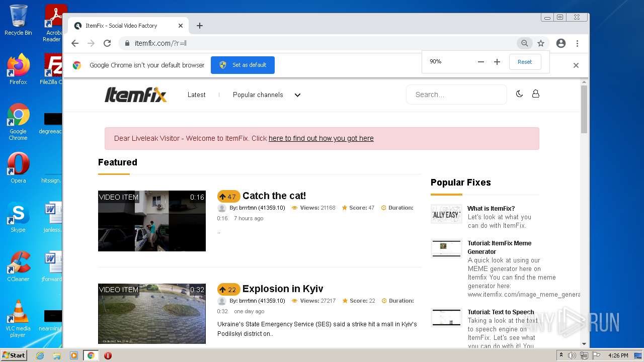Open the Chrome profile avatar

coord(561,43)
